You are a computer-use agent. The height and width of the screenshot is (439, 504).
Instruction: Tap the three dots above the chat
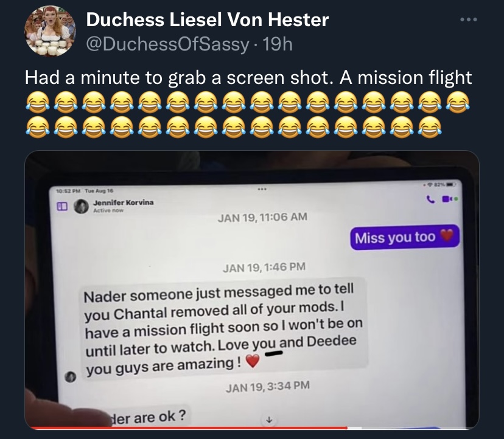[x=262, y=189]
